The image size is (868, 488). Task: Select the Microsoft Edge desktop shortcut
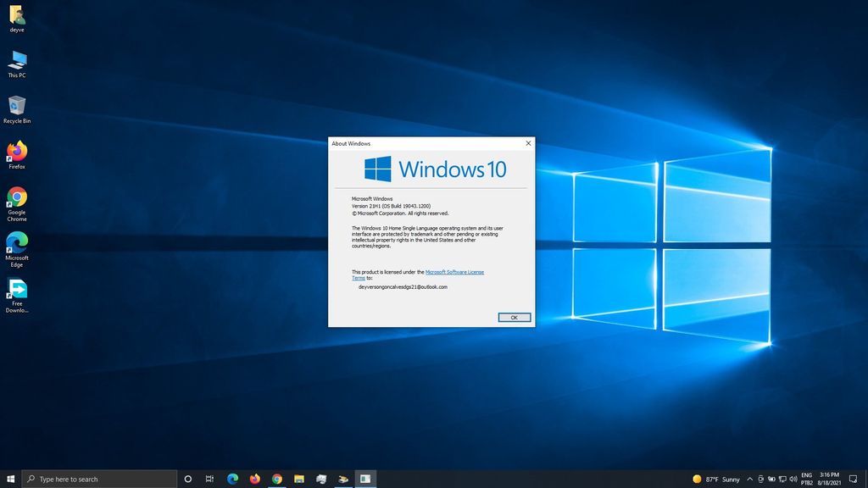point(17,250)
